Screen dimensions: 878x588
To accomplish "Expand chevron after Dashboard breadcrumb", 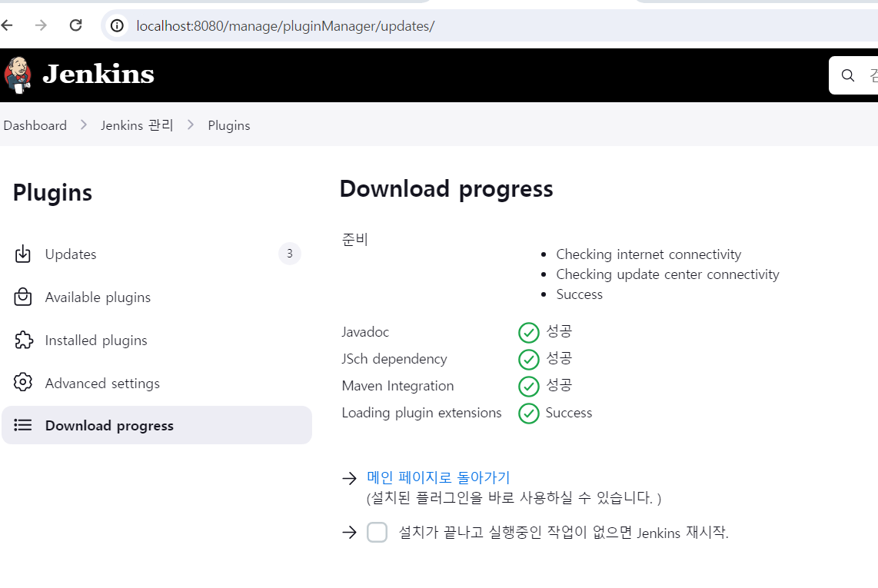I will (x=84, y=125).
